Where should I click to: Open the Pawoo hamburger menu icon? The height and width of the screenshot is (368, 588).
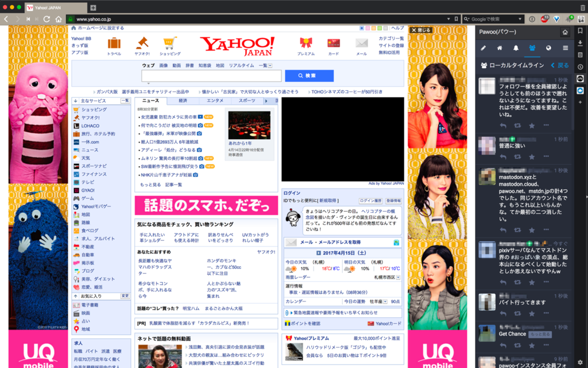[565, 48]
